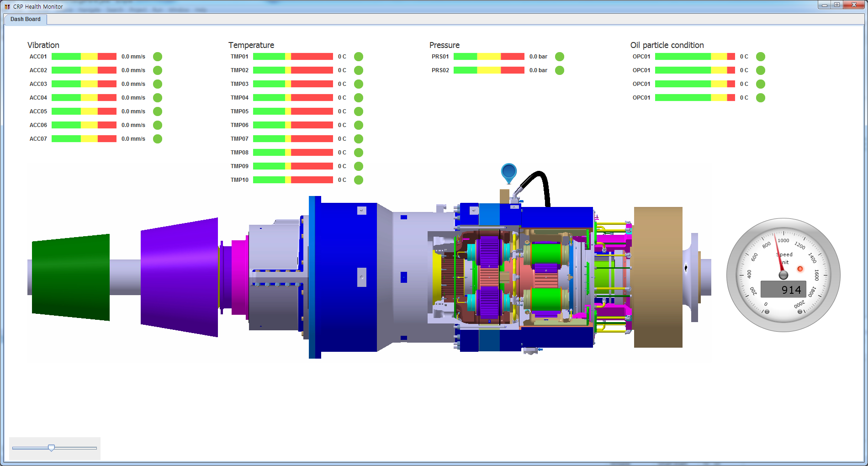Maximize the CRP Health Monitor window
This screenshot has width=868, height=466.
coord(837,5)
